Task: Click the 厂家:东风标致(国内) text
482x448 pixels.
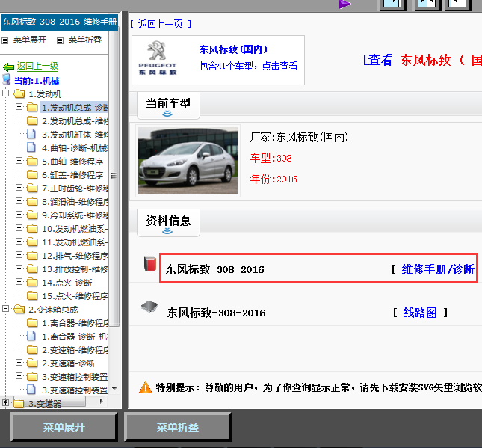Action: (299, 137)
